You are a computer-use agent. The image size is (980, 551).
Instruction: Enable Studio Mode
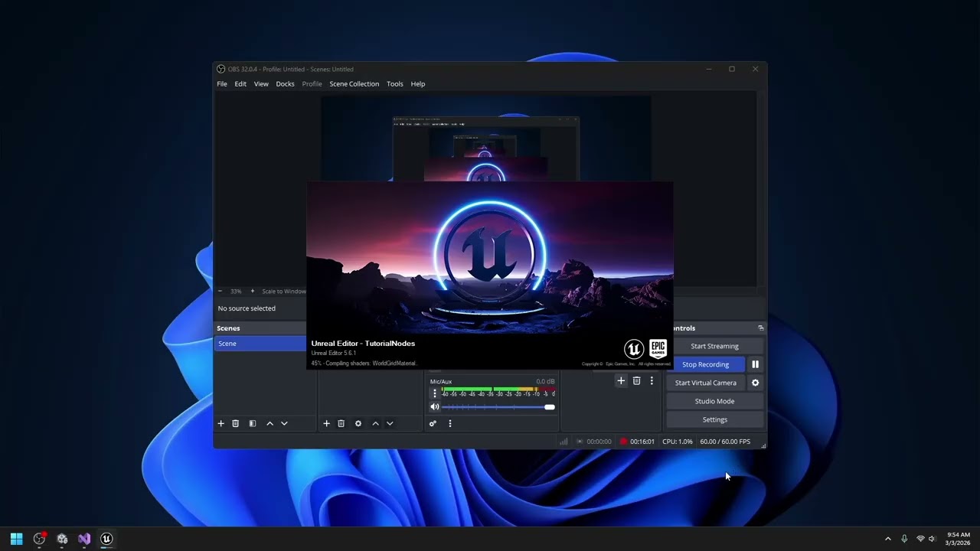point(714,401)
